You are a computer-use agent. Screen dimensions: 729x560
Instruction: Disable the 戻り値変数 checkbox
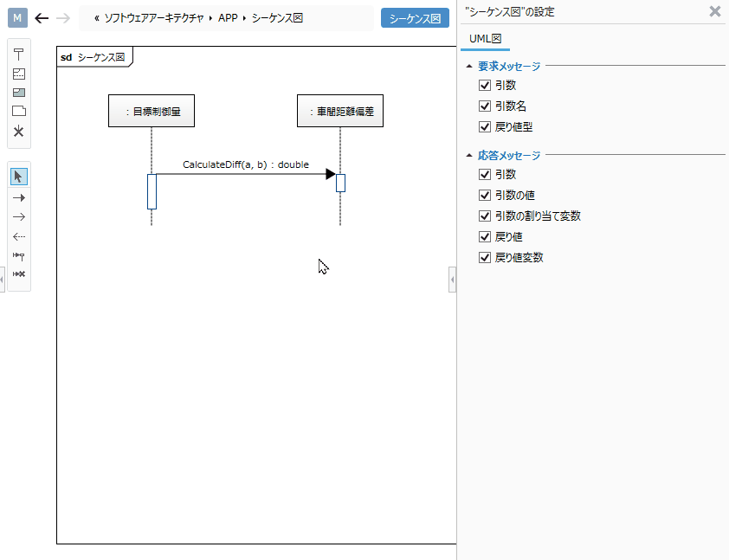click(x=485, y=257)
